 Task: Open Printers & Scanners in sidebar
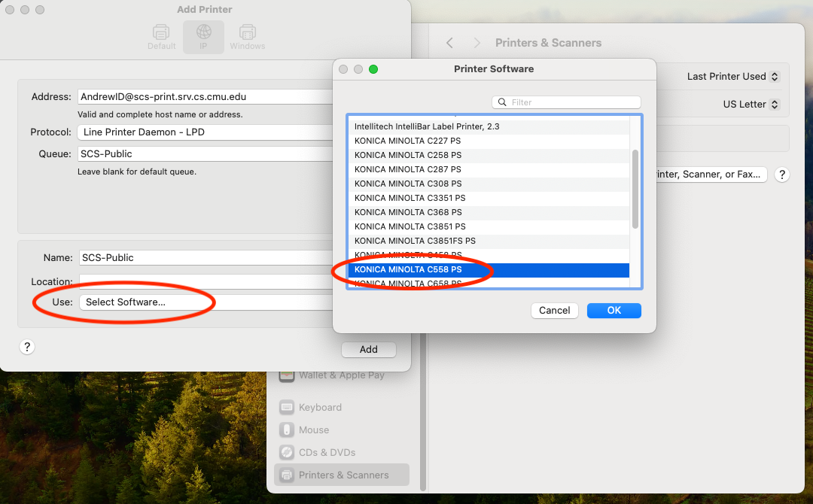342,475
